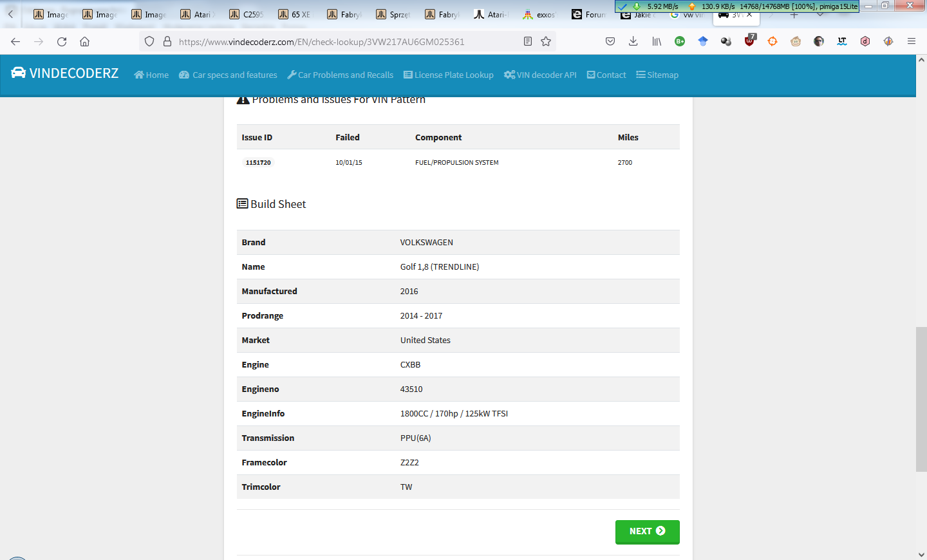Viewport: 927px width, 560px height.
Task: Click the scrollbar up arrow
Action: coord(921,60)
